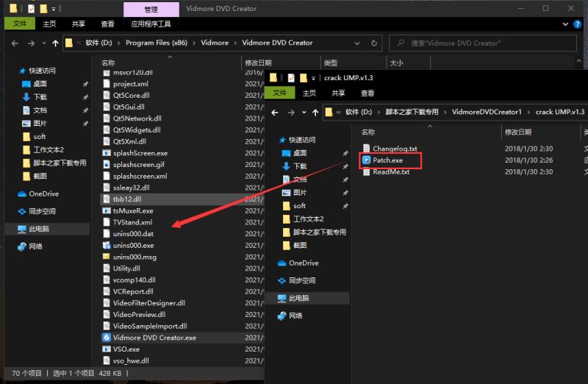Refresh the Vidmore DVD Creator folder

pos(374,43)
